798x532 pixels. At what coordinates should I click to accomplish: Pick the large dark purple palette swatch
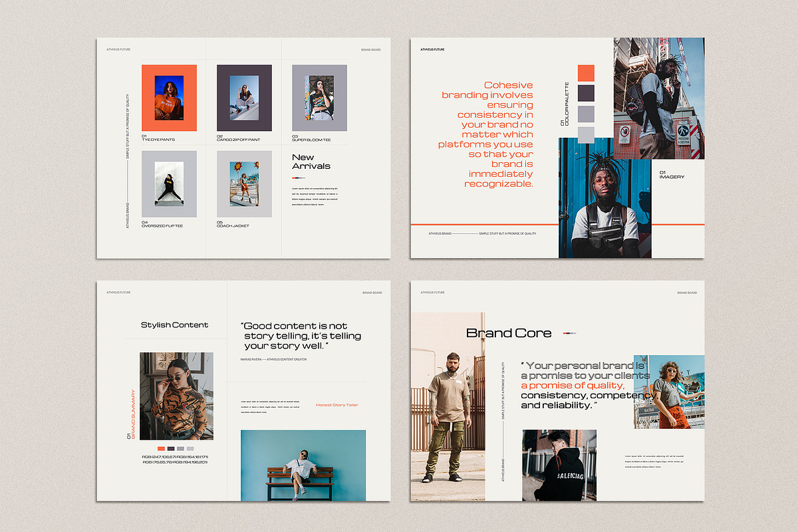pyautogui.click(x=586, y=94)
